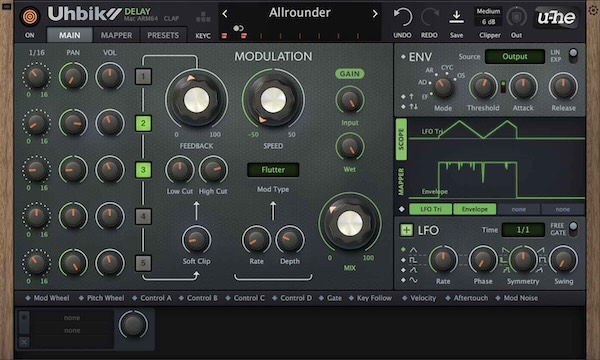
Task: Click the Control A modulation source
Action: 152,298
